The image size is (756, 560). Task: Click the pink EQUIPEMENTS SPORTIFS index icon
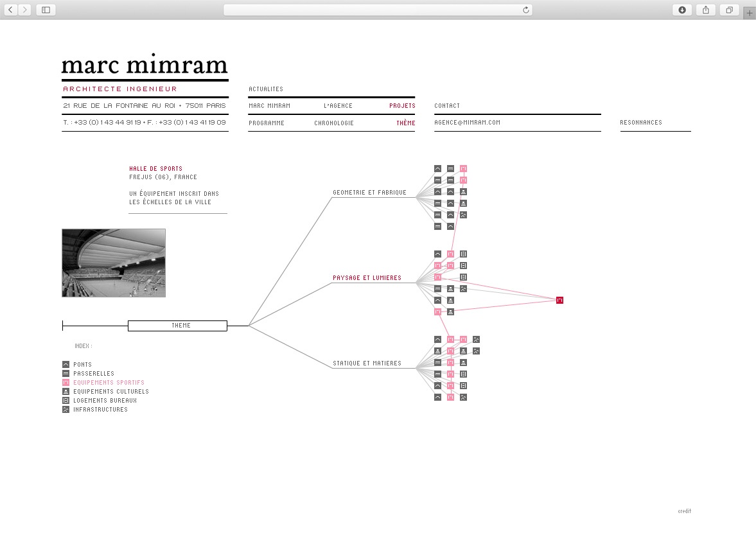coord(66,382)
